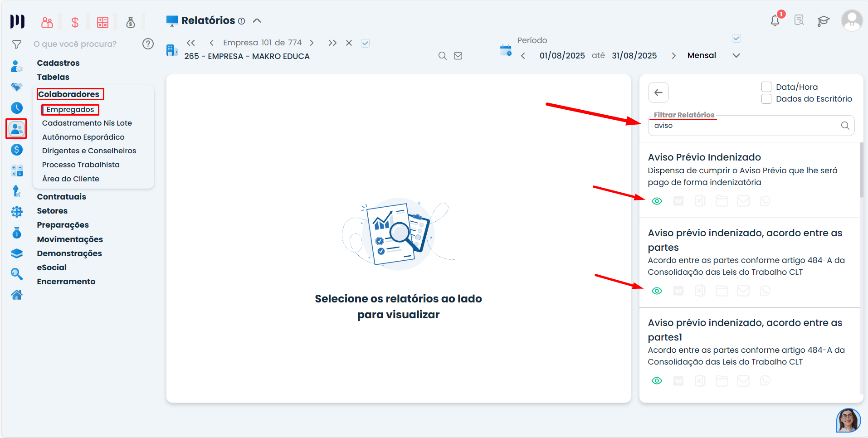Click the calendar icon beside Período
This screenshot has width=868, height=438.
(506, 50)
